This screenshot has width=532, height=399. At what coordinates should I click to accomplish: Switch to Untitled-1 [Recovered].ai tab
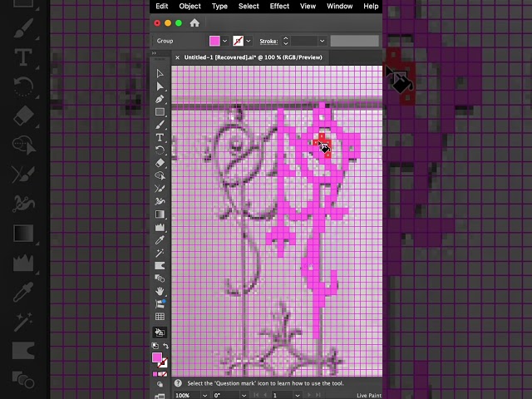coord(253,57)
